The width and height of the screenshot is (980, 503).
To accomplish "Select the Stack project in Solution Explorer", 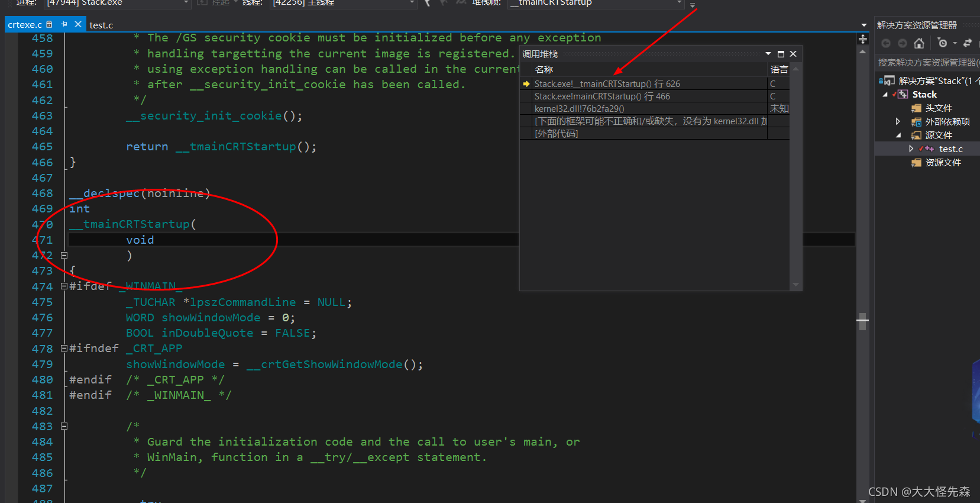I will (x=924, y=95).
